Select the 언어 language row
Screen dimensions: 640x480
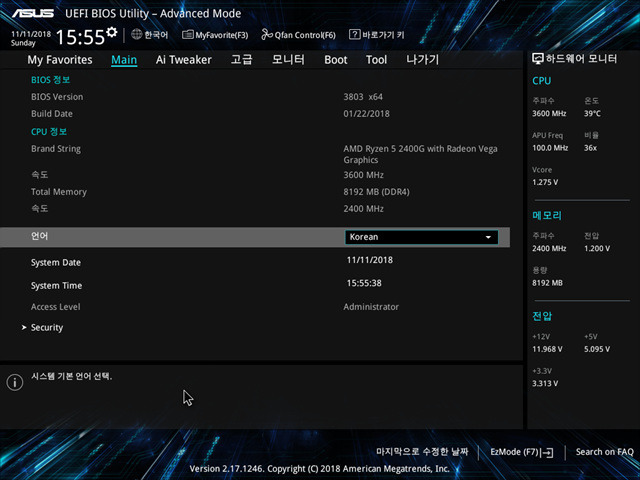click(x=255, y=237)
